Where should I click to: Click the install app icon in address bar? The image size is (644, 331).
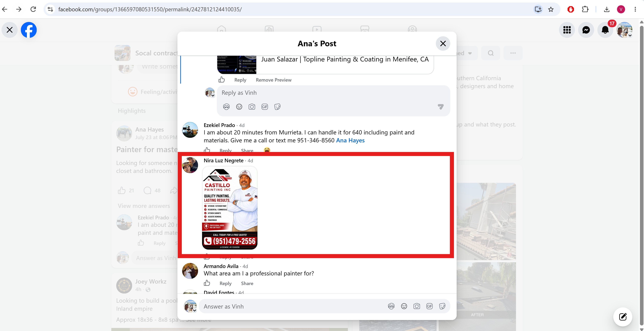[538, 9]
